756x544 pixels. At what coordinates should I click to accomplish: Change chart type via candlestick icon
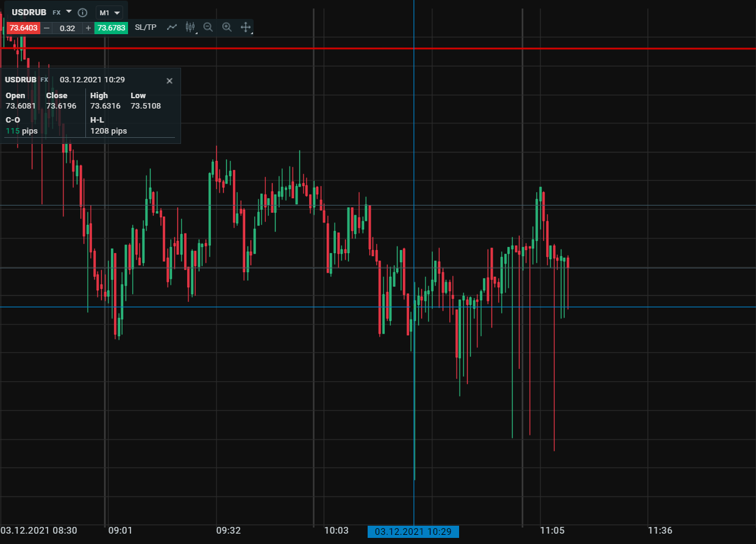tap(190, 27)
